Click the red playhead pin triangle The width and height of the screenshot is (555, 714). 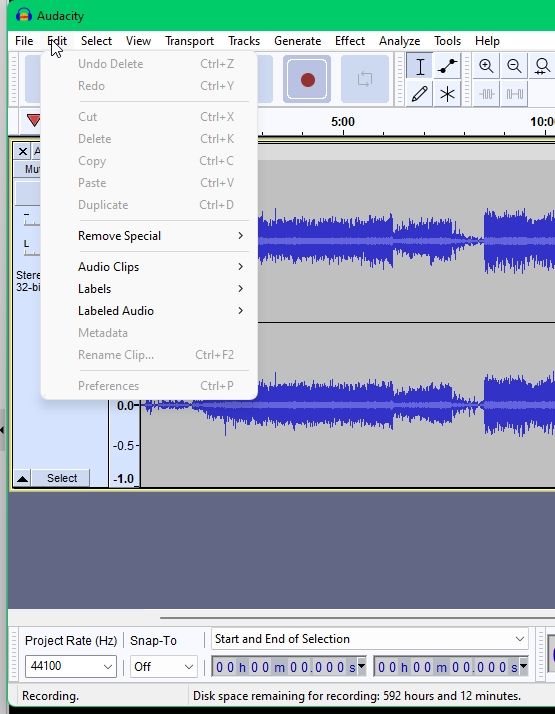(x=34, y=120)
